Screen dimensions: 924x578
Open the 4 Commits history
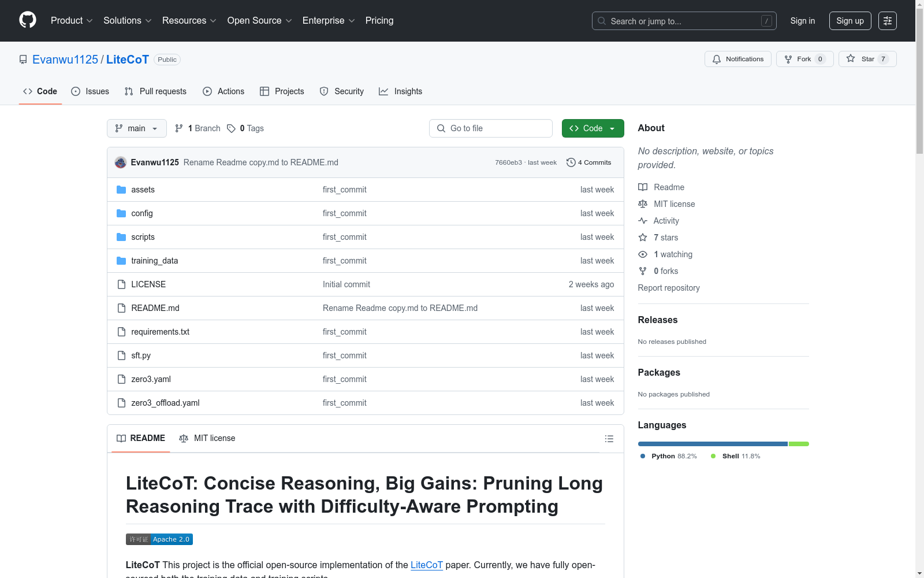click(x=588, y=162)
